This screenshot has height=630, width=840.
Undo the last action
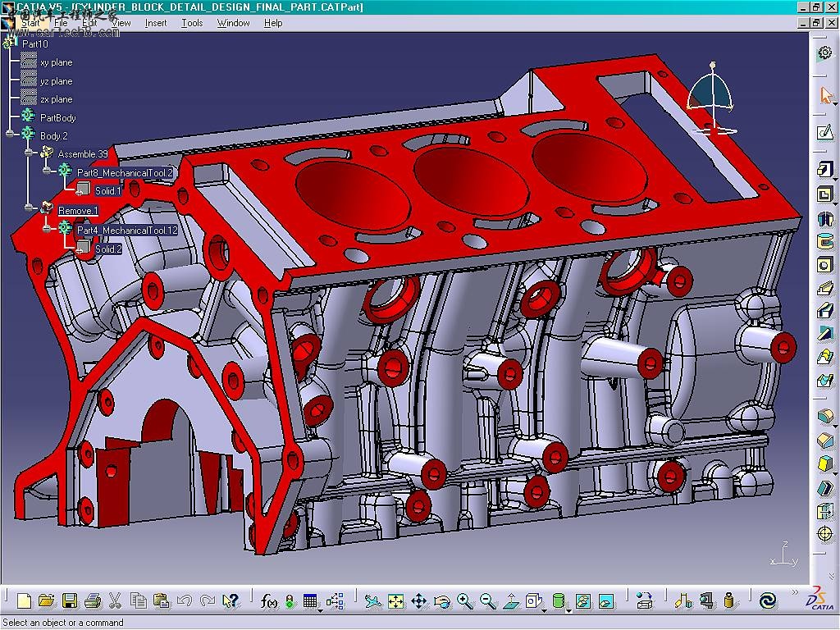pyautogui.click(x=185, y=601)
